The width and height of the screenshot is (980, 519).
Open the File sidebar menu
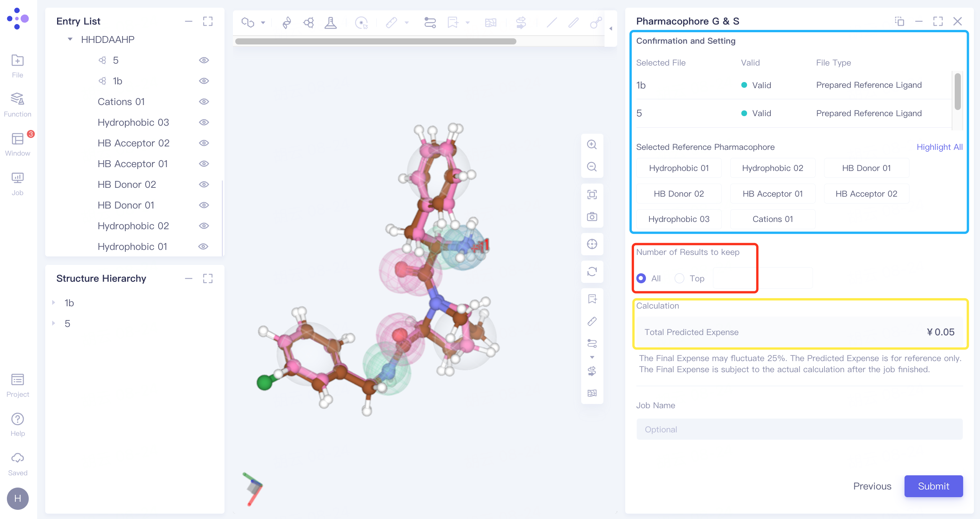pyautogui.click(x=17, y=66)
